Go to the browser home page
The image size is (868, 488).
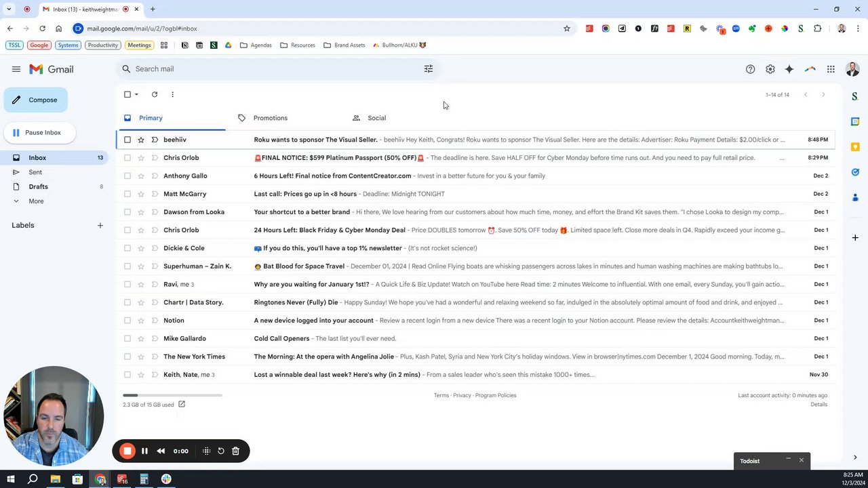point(58,28)
